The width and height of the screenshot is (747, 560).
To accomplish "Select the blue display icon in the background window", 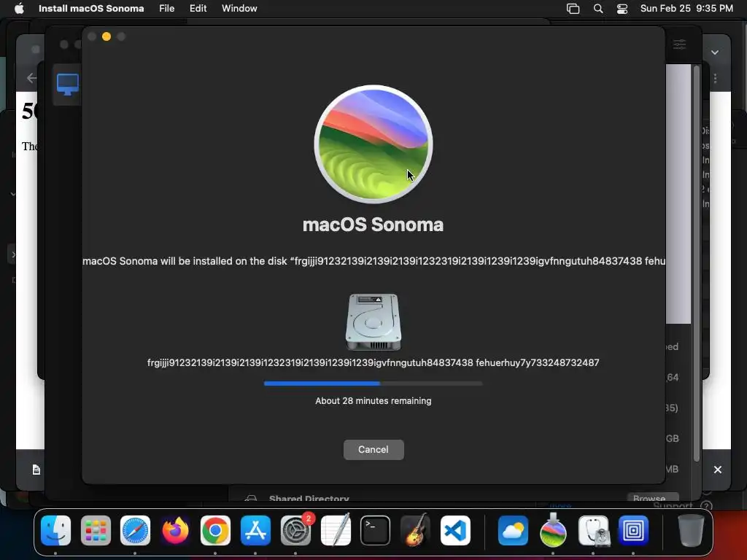I will pyautogui.click(x=68, y=85).
